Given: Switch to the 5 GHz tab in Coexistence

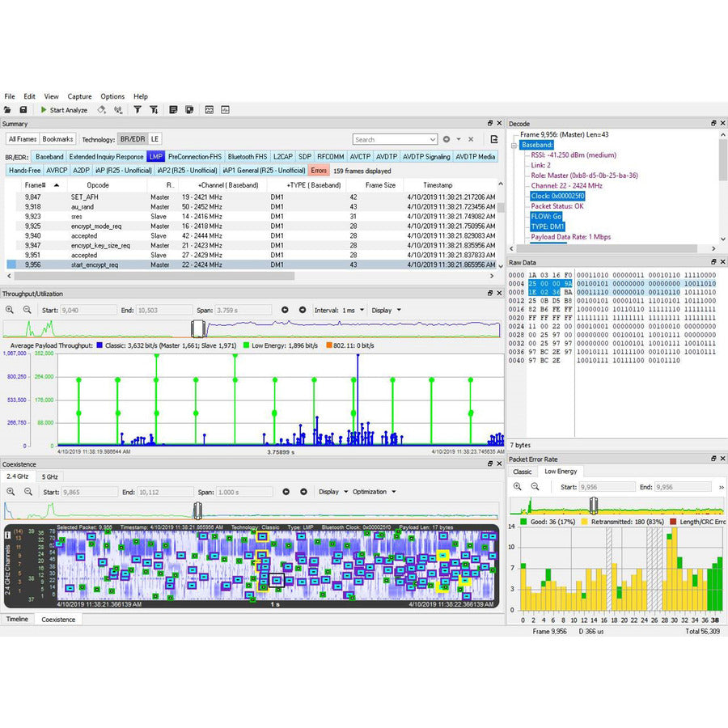Looking at the screenshot, I should tap(48, 478).
